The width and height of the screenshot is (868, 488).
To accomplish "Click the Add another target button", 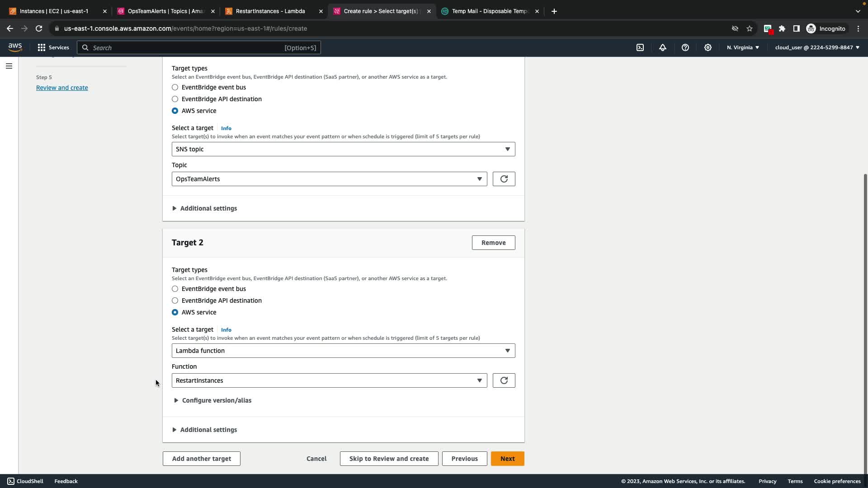I will coord(201,459).
